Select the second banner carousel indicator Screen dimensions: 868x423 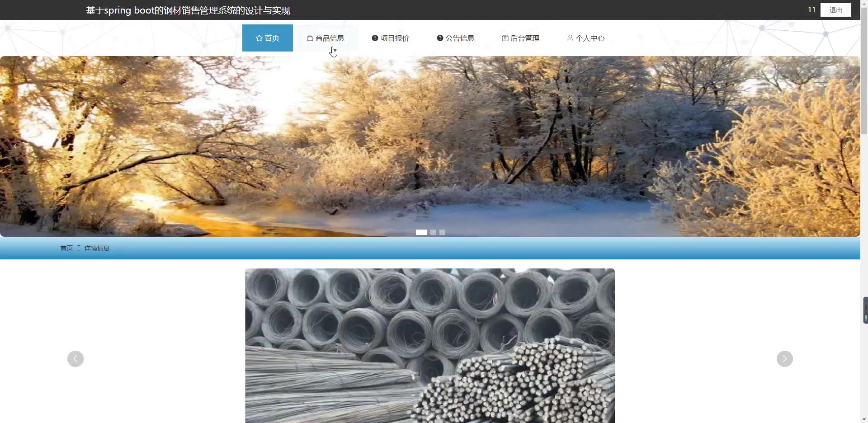[x=433, y=232]
